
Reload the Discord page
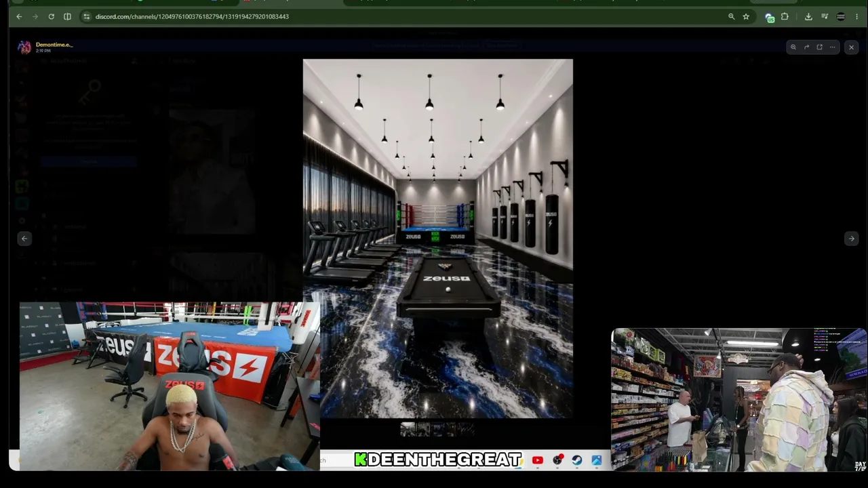51,16
